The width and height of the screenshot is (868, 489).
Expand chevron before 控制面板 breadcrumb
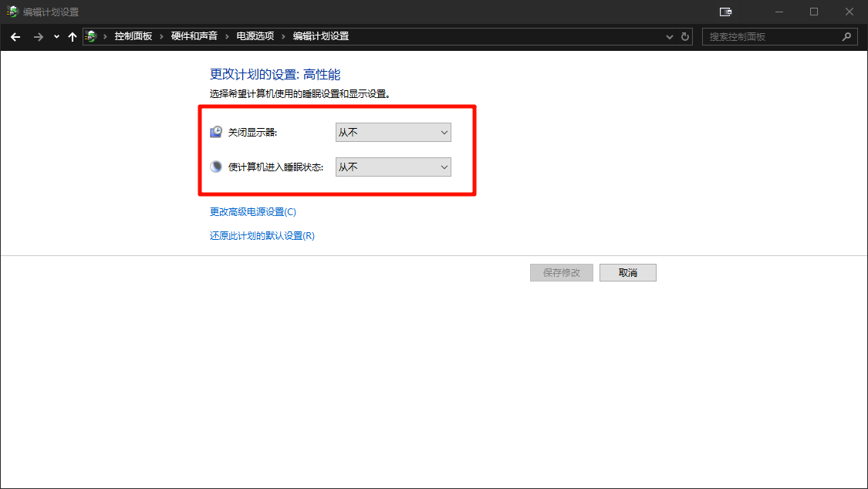tap(105, 36)
